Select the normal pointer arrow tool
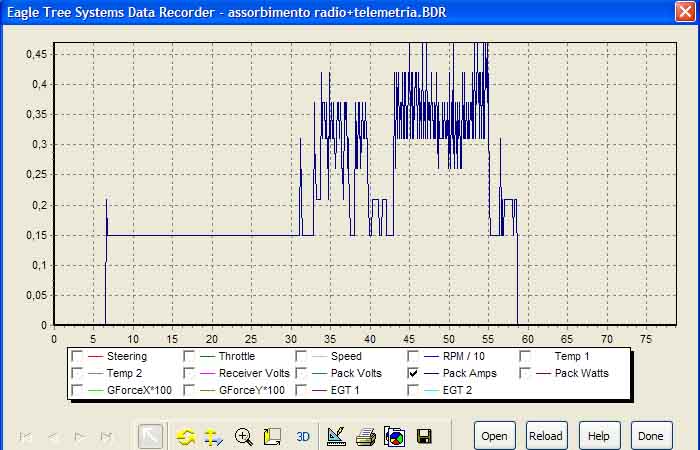This screenshot has width=700, height=450. [x=150, y=436]
